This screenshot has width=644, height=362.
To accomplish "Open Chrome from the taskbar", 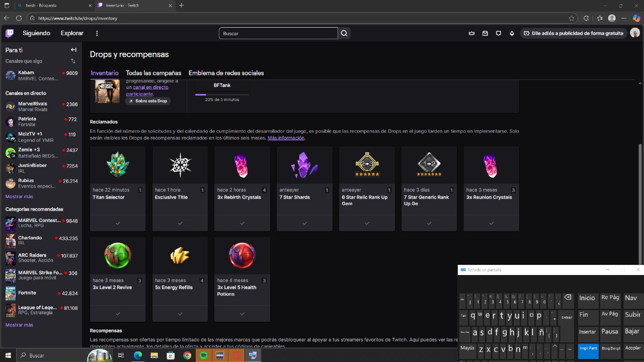I will pyautogui.click(x=187, y=355).
